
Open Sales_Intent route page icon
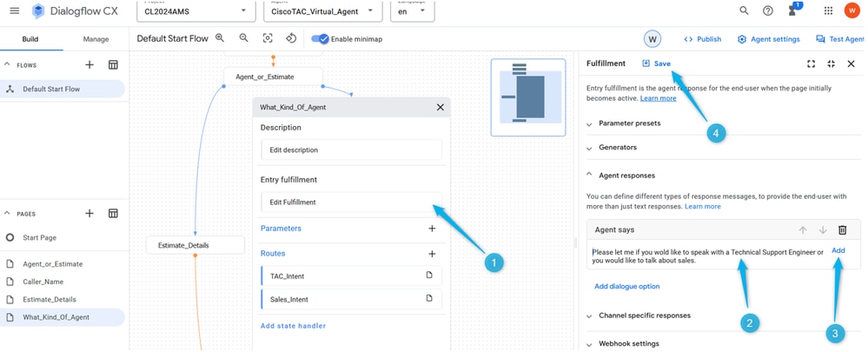click(x=429, y=298)
